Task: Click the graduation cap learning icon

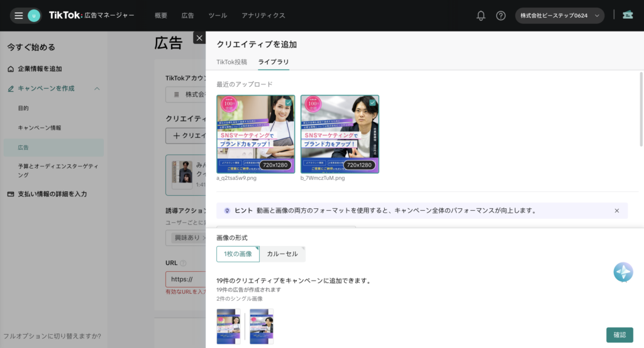Action: (x=628, y=15)
